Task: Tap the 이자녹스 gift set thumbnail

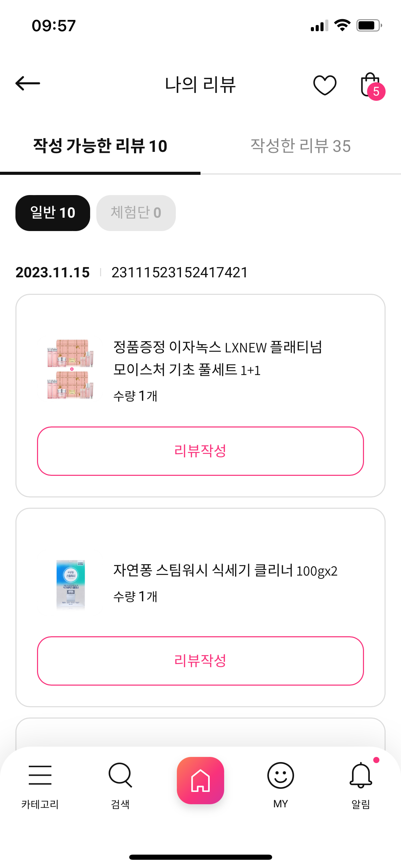Action: click(71, 369)
